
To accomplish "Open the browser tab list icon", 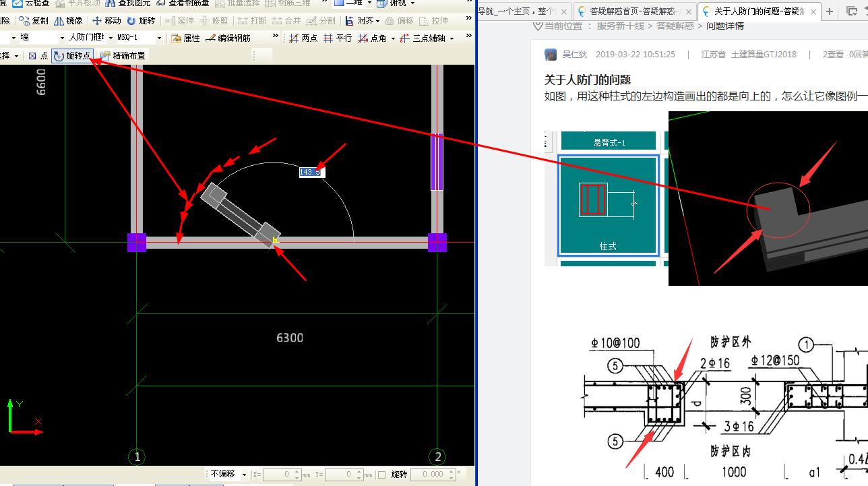I will tap(852, 11).
